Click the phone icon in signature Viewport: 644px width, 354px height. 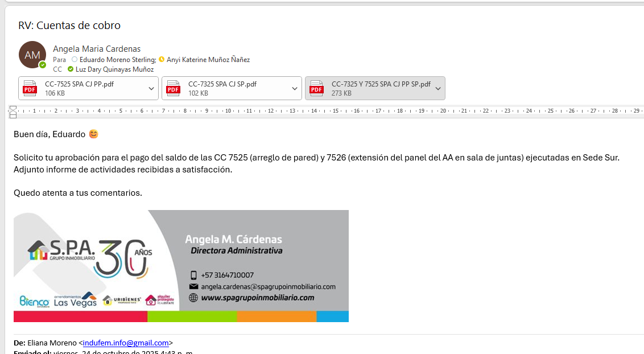click(x=193, y=275)
